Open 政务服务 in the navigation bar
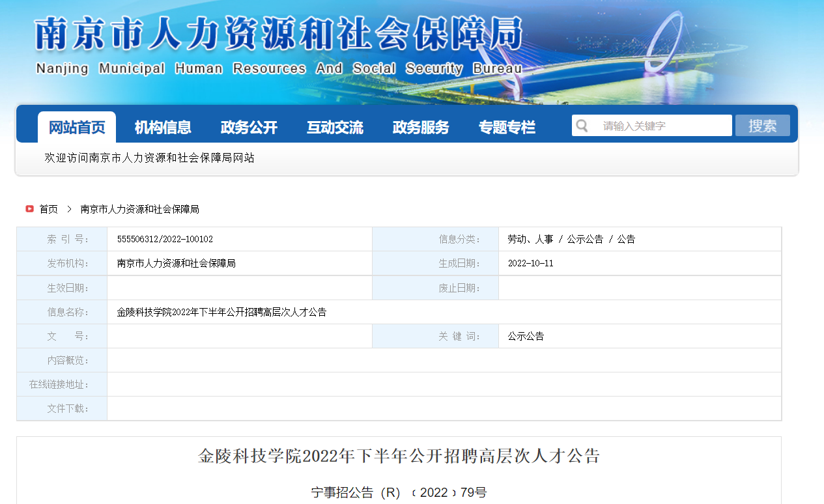 click(x=421, y=128)
